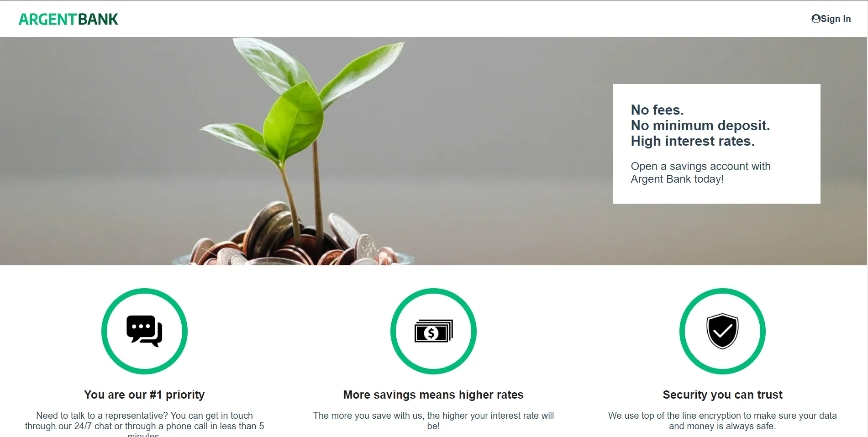
Task: Click the 'High interest rates.' line
Action: [693, 141]
